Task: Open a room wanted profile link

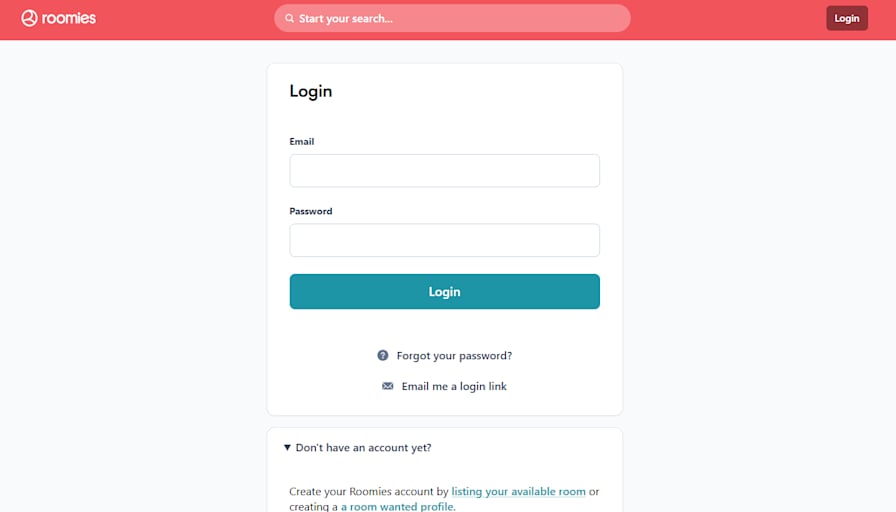Action: (x=398, y=506)
